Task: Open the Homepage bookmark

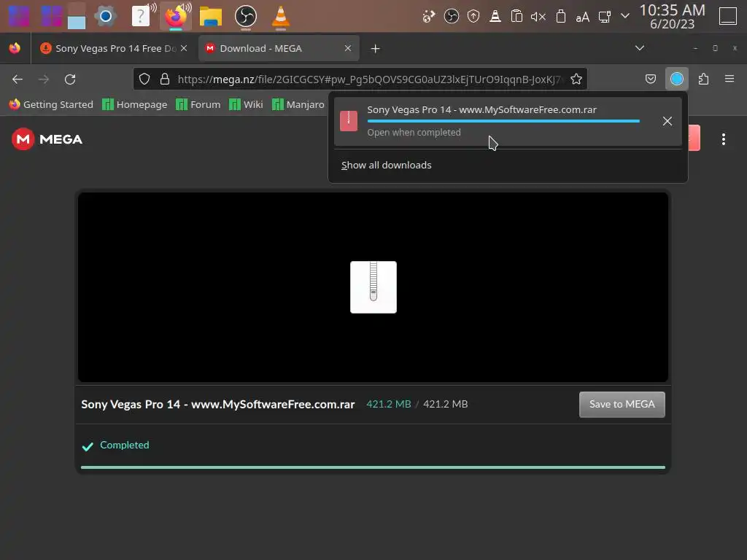Action: point(135,104)
